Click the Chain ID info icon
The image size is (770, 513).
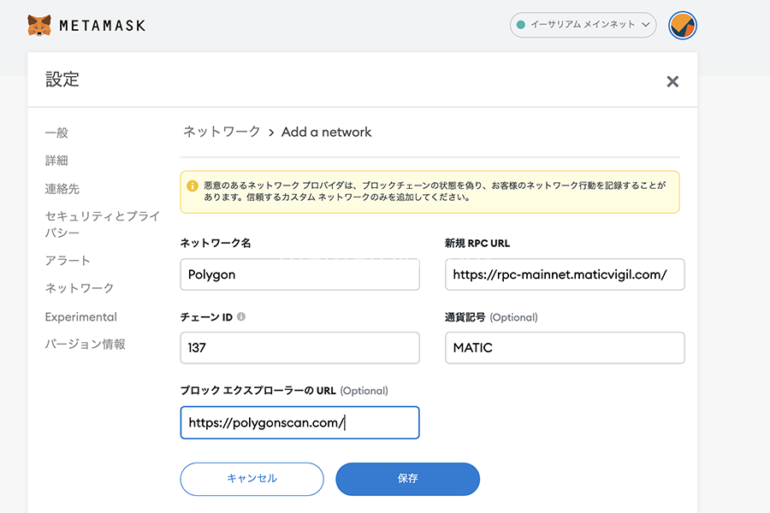(241, 317)
